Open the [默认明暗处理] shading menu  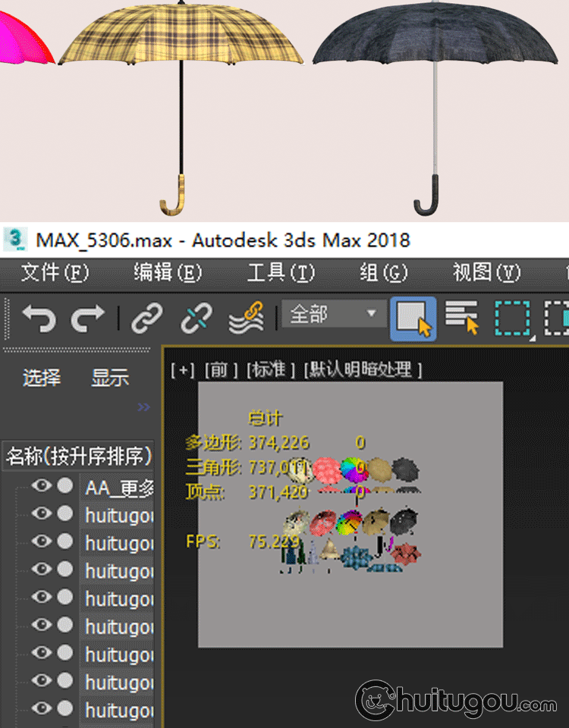tap(363, 371)
